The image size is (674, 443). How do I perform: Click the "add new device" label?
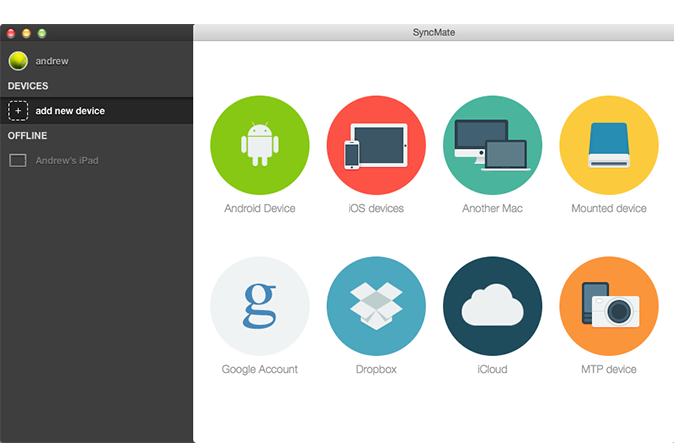point(70,111)
